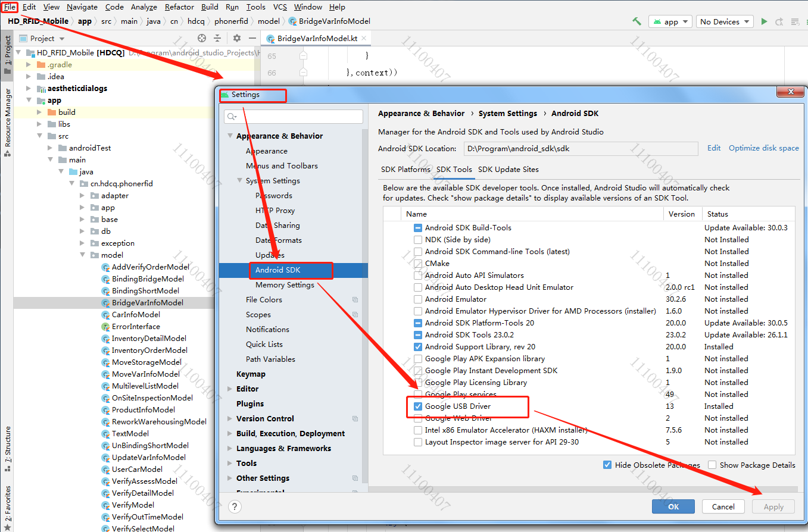Click the Settings search field
The height and width of the screenshot is (532, 808).
click(x=293, y=116)
